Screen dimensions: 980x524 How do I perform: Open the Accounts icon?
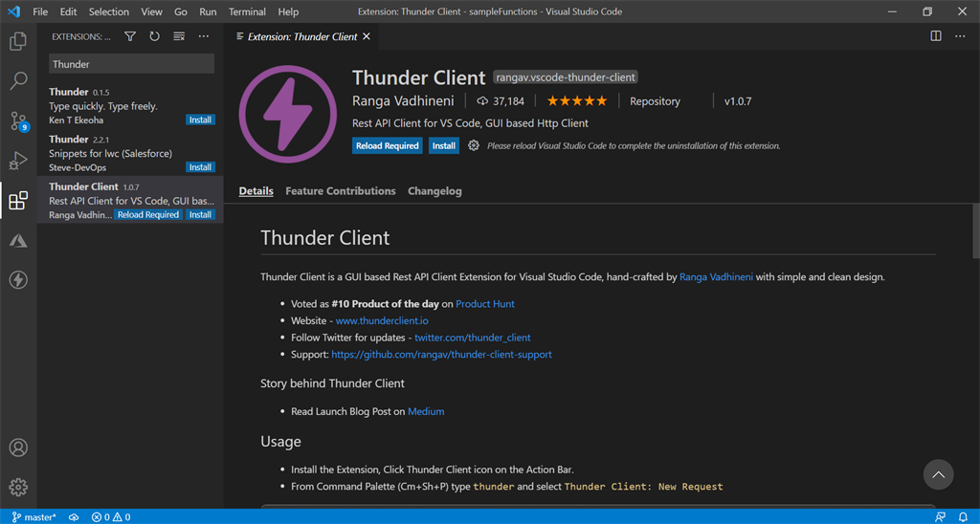click(x=18, y=448)
